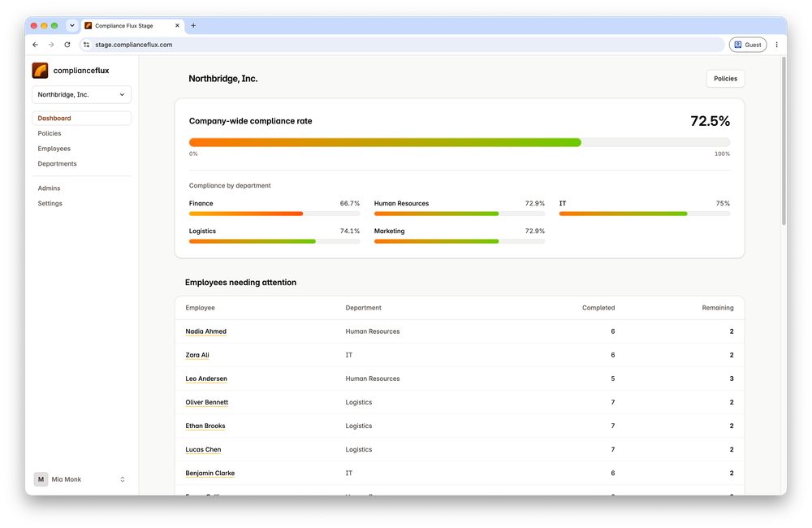The height and width of the screenshot is (528, 812).
Task: Open Oliver Bennett employee link
Action: 206,402
